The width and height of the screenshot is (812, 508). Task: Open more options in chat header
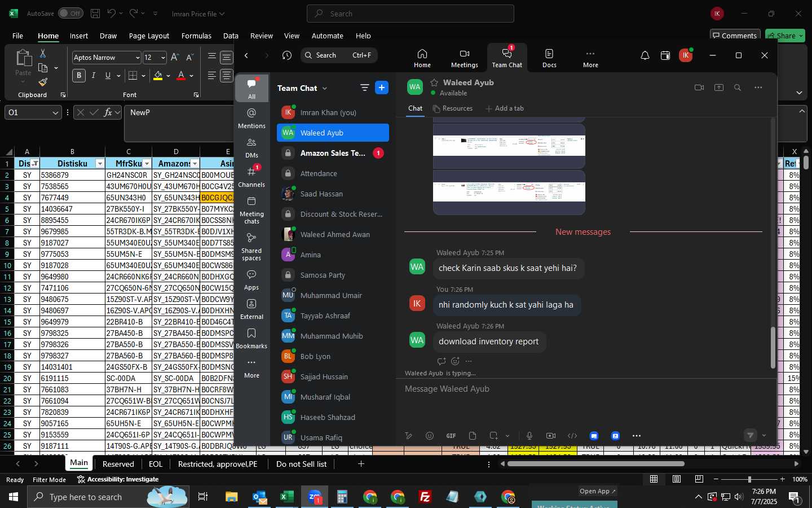tap(758, 87)
